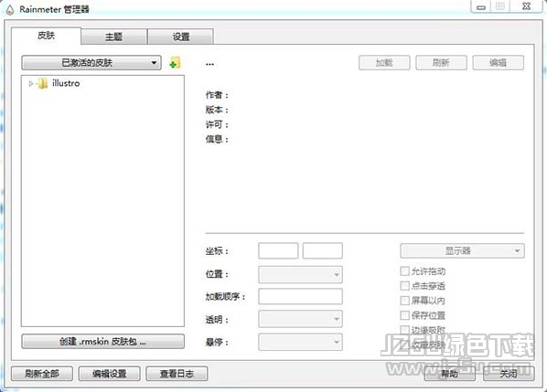Viewport: 547px width, 392px height.
Task: Open the 透明 transparency dropdown
Action: point(300,319)
